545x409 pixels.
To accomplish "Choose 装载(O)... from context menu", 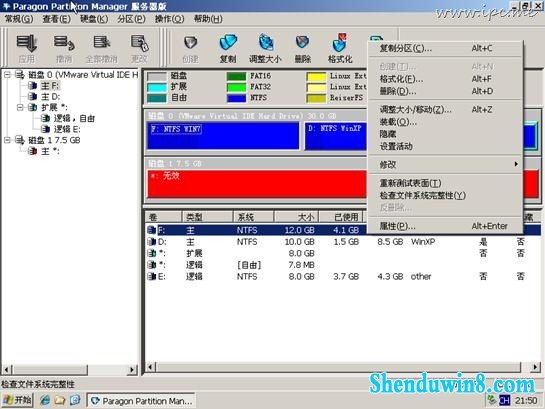I will coord(445,122).
